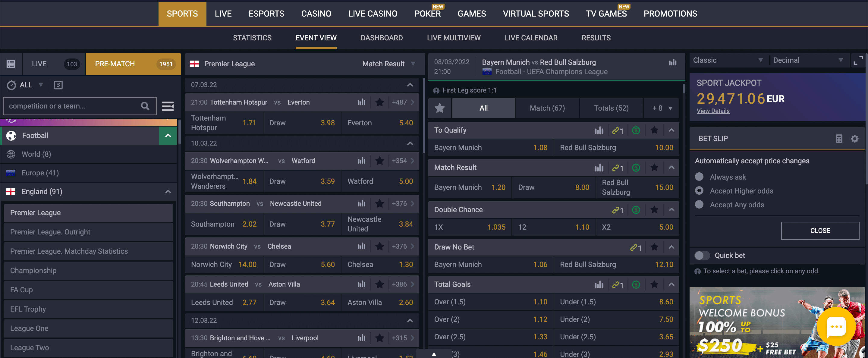Viewport: 868px width, 358px height.
Task: Collapse the Football sport section
Action: tap(168, 136)
